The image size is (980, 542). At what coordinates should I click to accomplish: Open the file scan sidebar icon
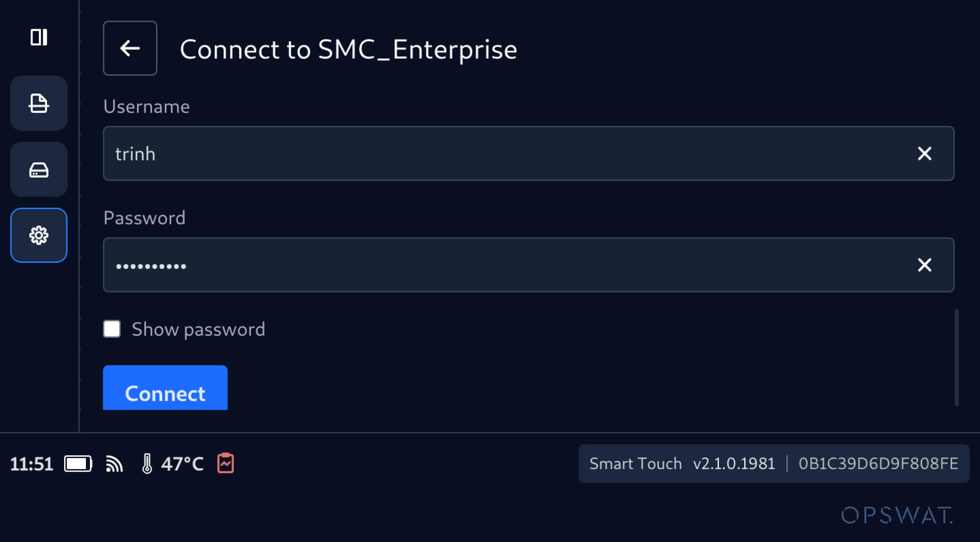pos(39,103)
